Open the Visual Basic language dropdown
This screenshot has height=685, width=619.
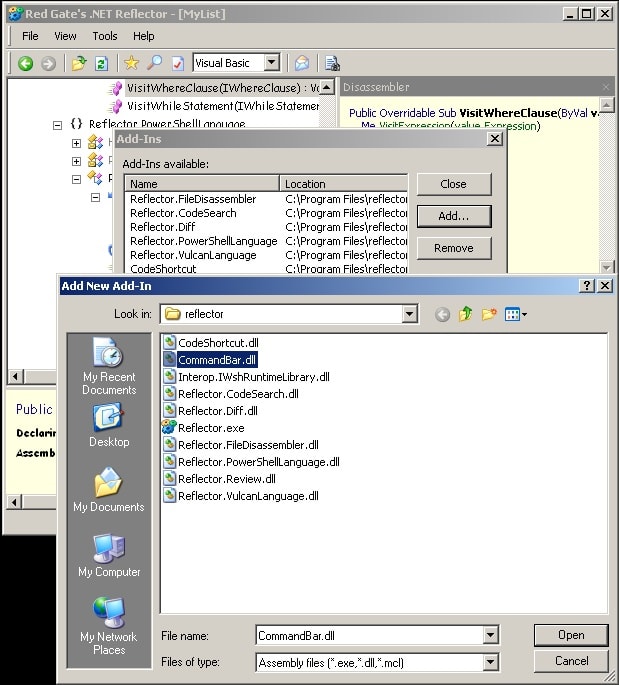(271, 62)
